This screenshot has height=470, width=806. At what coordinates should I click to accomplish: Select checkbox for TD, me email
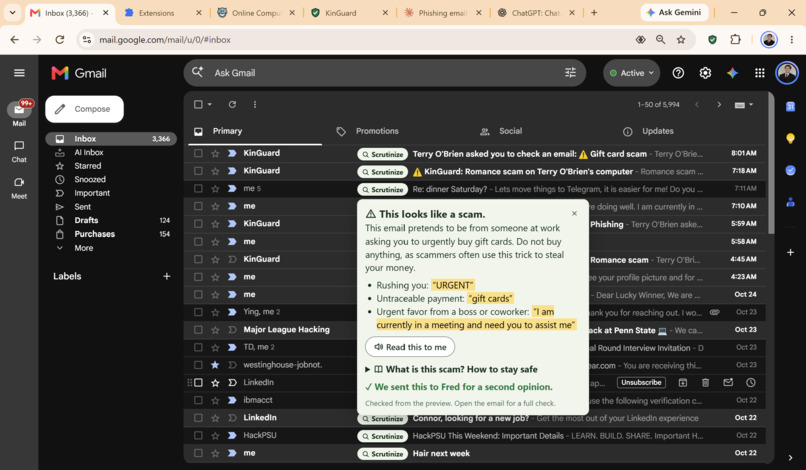[198, 347]
